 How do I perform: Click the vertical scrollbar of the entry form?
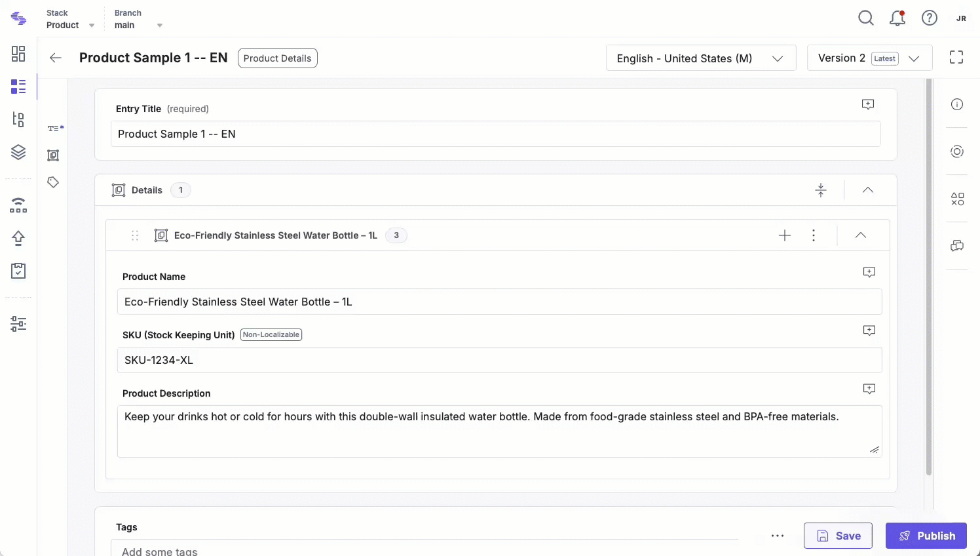[929, 277]
